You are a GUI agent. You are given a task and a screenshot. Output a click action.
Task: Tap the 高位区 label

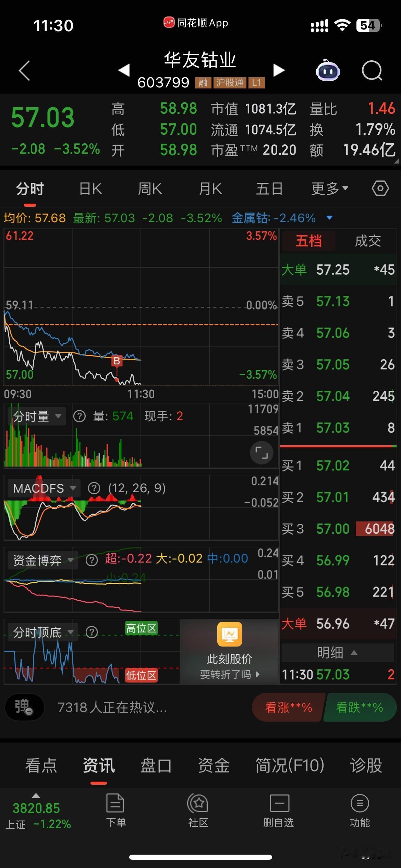pos(141,628)
